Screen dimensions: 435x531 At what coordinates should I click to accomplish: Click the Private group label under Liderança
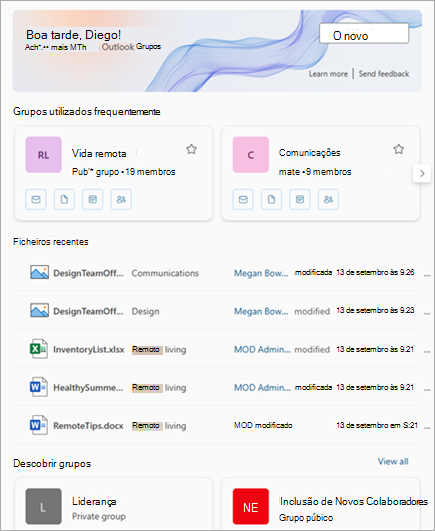[99, 516]
